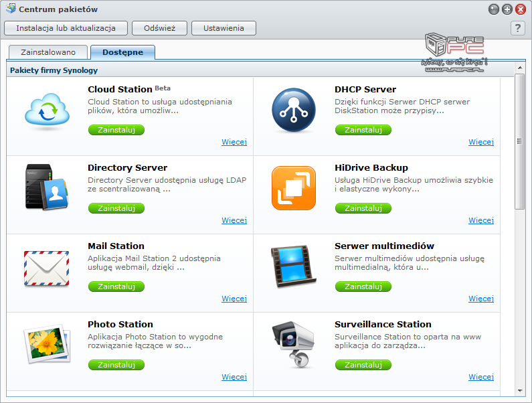Click the Mail Station envelope icon
The width and height of the screenshot is (532, 403).
pyautogui.click(x=46, y=268)
